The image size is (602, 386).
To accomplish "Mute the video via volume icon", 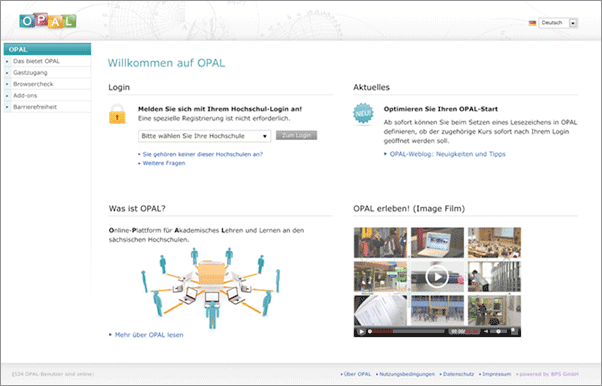I will tap(486, 331).
